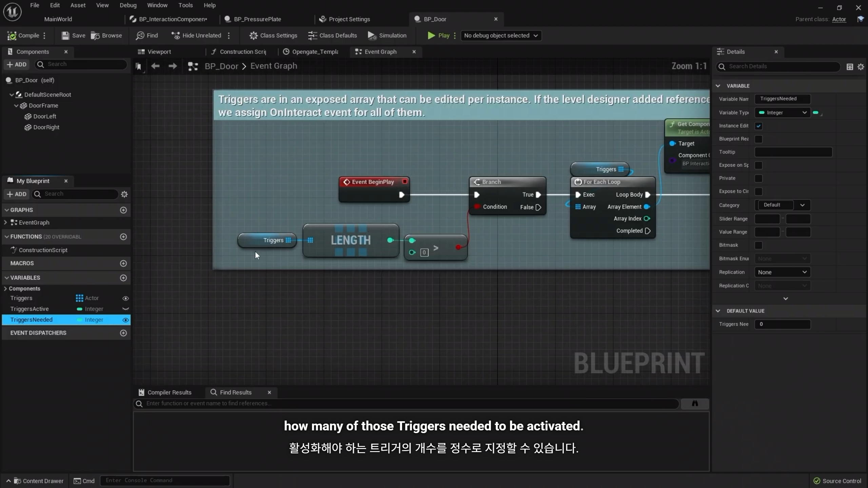Add a new event dispatcher

pos(123,333)
